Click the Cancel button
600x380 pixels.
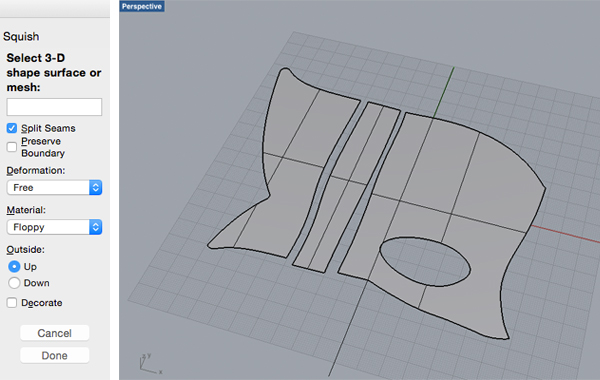point(54,333)
